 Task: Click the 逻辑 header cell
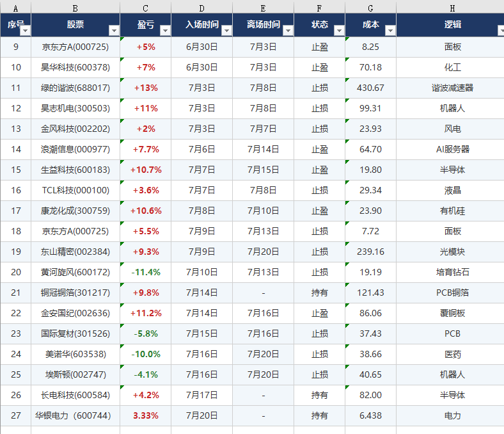450,25
